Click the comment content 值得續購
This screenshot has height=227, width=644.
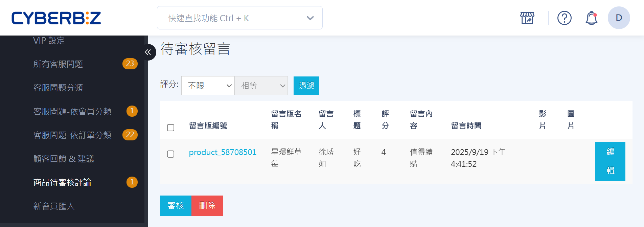point(421,158)
